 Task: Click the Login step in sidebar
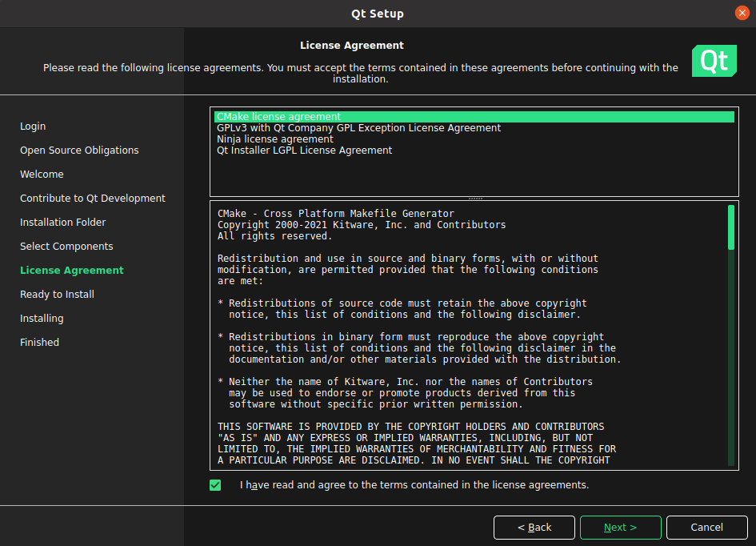pos(33,126)
